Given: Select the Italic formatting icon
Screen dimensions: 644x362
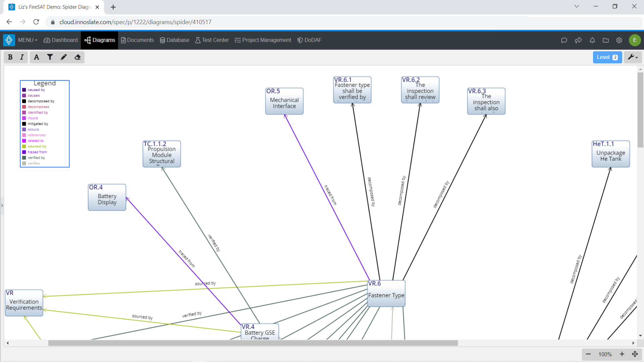Looking at the screenshot, I should (21, 57).
